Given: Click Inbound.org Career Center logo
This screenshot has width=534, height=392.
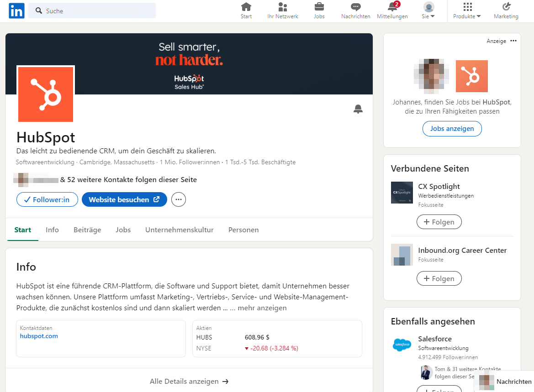Looking at the screenshot, I should [402, 255].
